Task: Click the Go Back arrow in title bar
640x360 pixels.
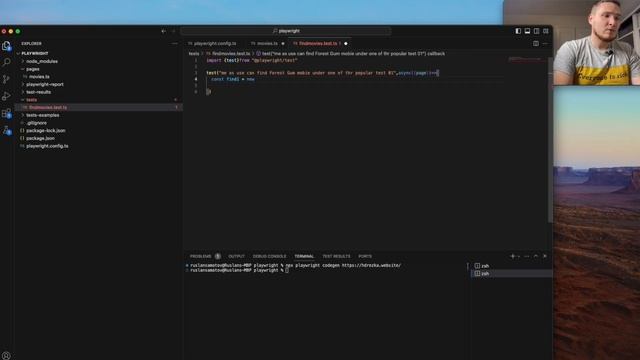Action: [x=164, y=31]
